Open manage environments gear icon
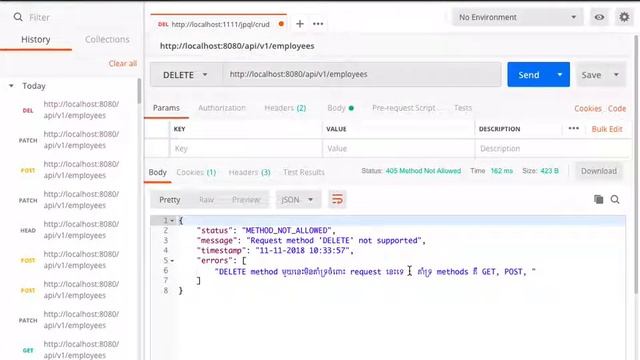 click(624, 17)
